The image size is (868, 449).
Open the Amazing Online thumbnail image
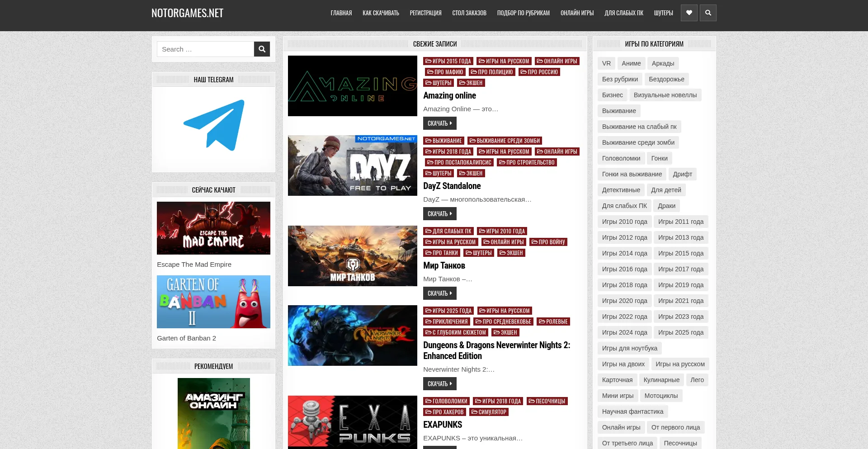coord(353,86)
